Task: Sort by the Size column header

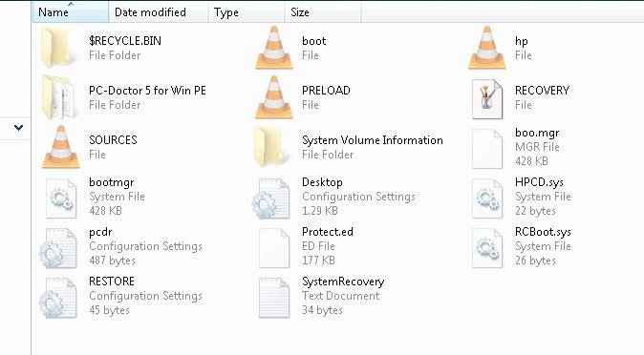Action: (x=323, y=11)
